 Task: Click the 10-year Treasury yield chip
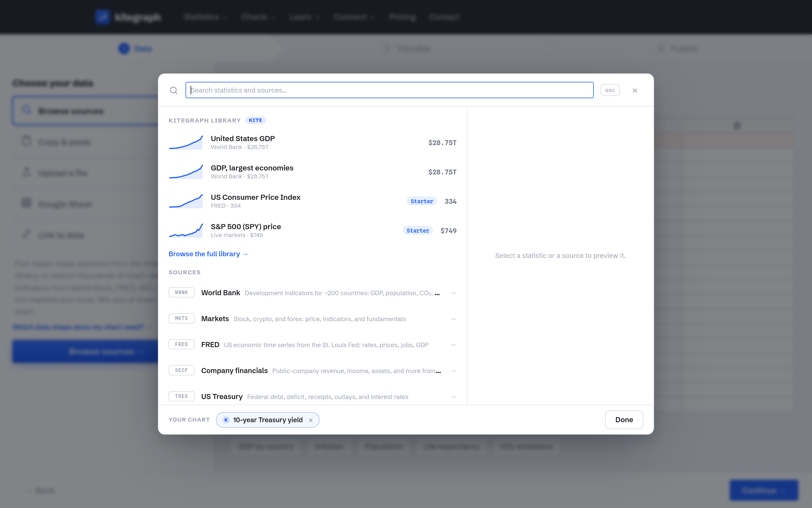click(x=267, y=420)
